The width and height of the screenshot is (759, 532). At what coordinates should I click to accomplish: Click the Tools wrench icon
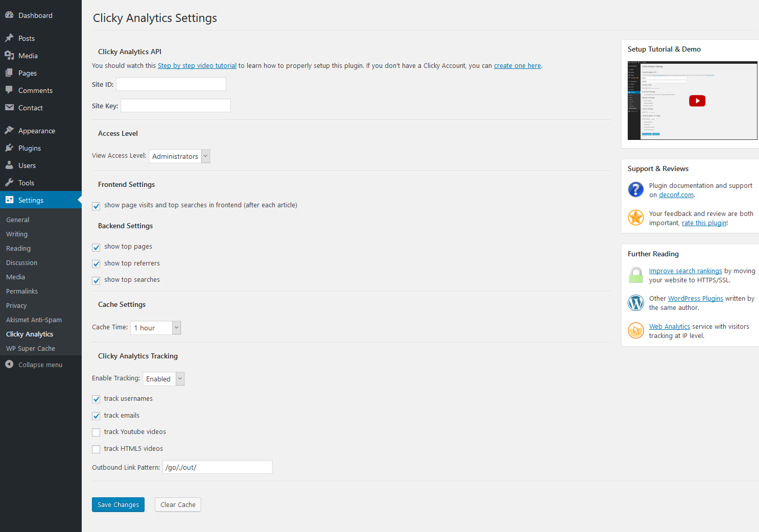pos(9,183)
